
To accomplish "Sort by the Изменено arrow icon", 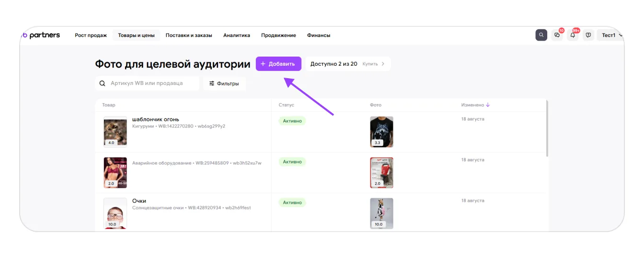I will click(x=488, y=105).
